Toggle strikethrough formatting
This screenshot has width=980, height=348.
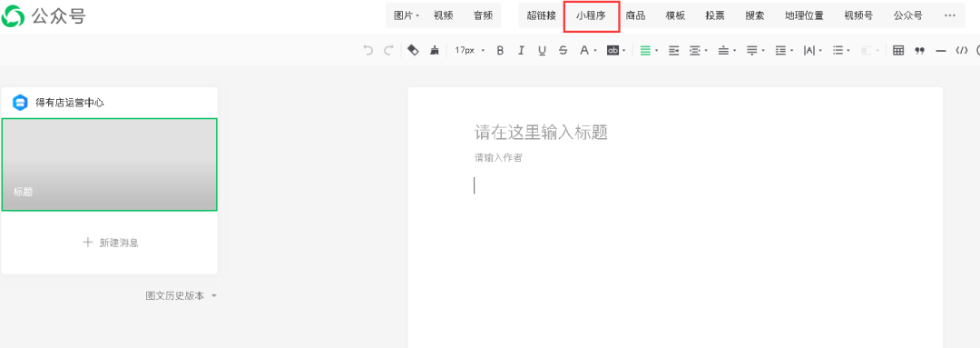pyautogui.click(x=563, y=51)
